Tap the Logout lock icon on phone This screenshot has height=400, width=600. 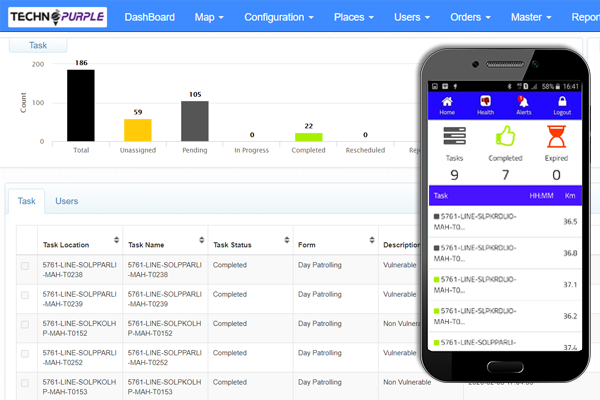point(562,101)
